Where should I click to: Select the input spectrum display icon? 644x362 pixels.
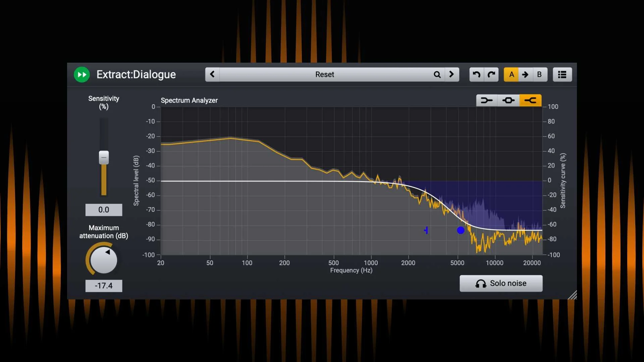(487, 100)
